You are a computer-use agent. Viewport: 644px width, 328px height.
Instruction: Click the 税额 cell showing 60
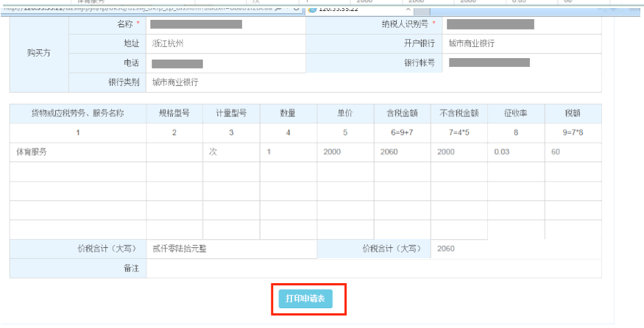573,151
